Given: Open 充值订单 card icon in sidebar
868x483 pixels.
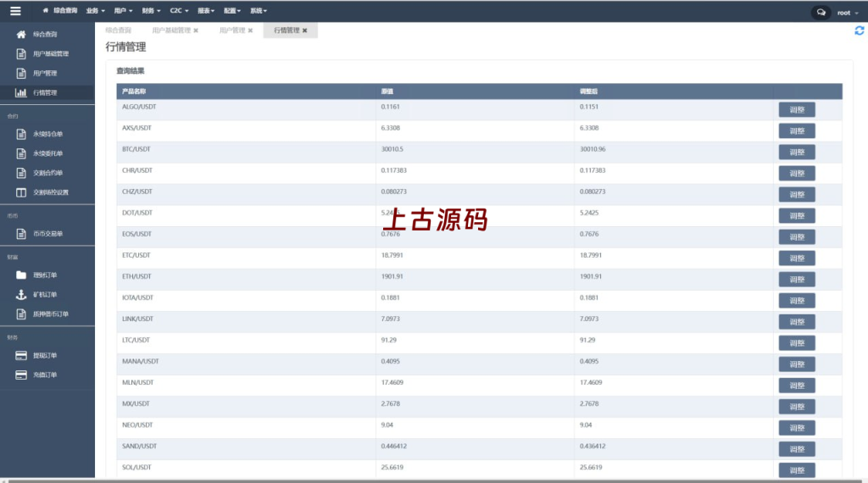Looking at the screenshot, I should (x=21, y=375).
